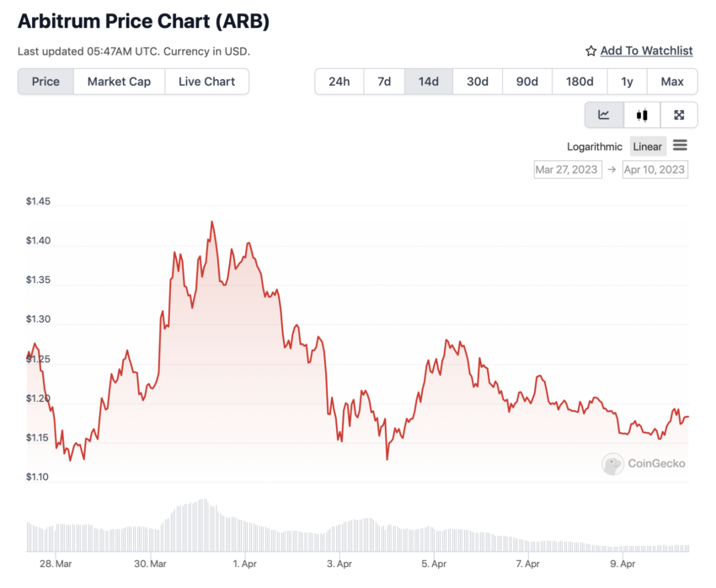Click the watchlist star icon
The height and width of the screenshot is (588, 716).
point(590,51)
